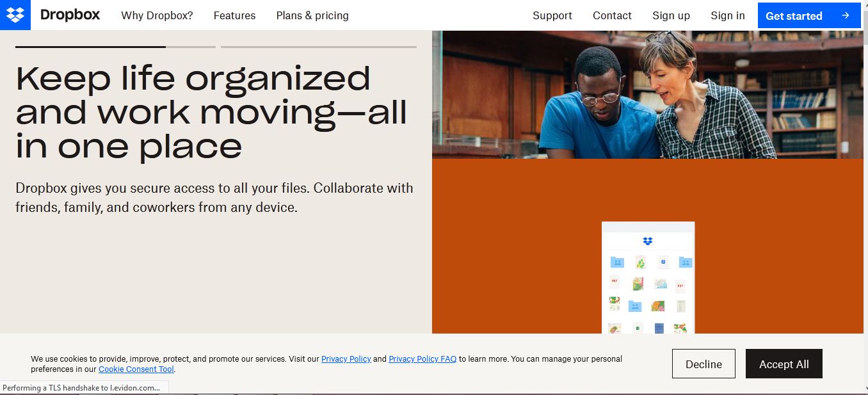Select the first carousel progress bar
The height and width of the screenshot is (395, 868).
115,47
